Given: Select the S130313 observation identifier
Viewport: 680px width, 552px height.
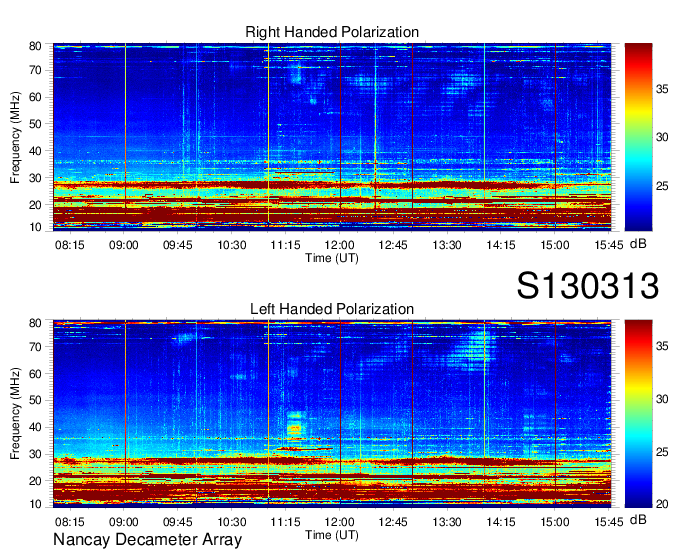Looking at the screenshot, I should tap(588, 286).
